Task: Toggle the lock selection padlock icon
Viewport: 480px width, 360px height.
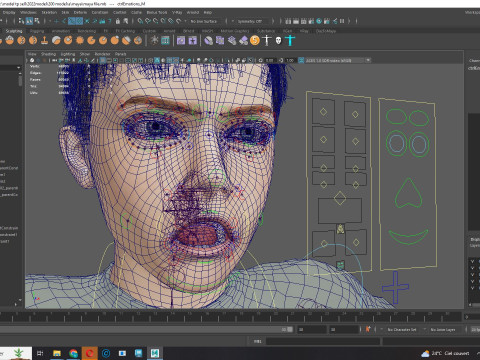Action: click(x=118, y=21)
